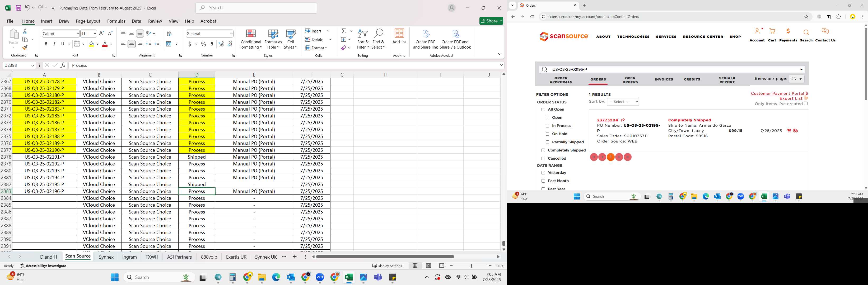The height and width of the screenshot is (285, 868).
Task: Expand the order search box dropdown arrow
Action: [x=801, y=70]
